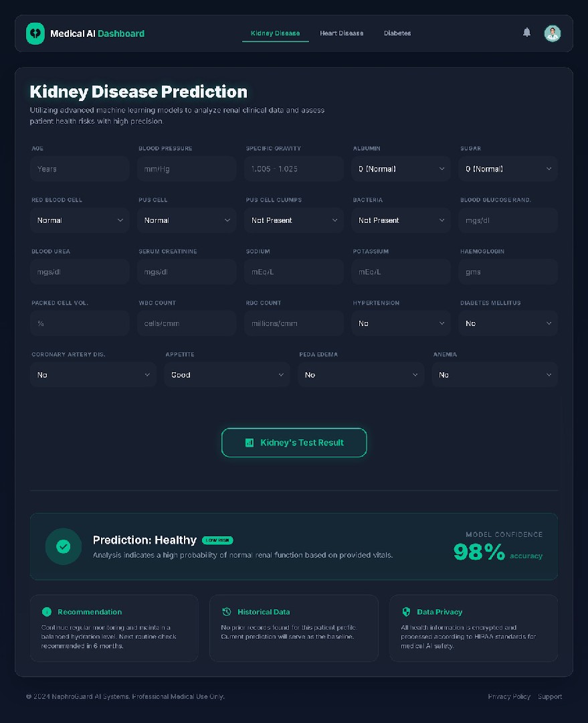
Task: Navigate to the Diabetes tab
Action: pyautogui.click(x=397, y=33)
